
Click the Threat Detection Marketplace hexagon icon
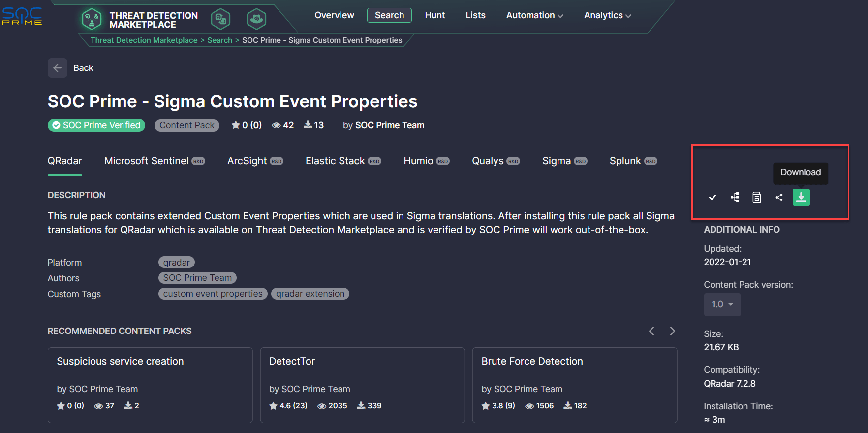92,19
